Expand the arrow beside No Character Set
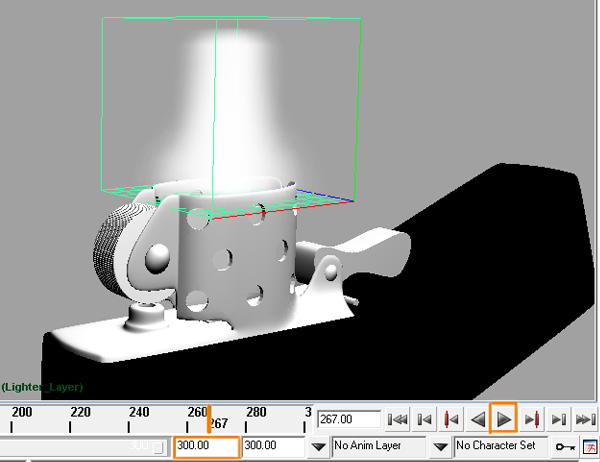This screenshot has width=600, height=462. point(440,446)
